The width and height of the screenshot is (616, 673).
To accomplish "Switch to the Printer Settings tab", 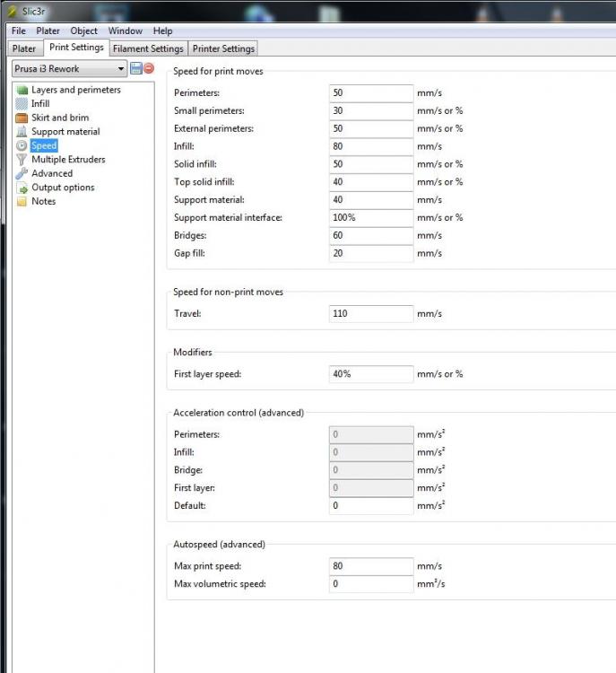I will (223, 48).
